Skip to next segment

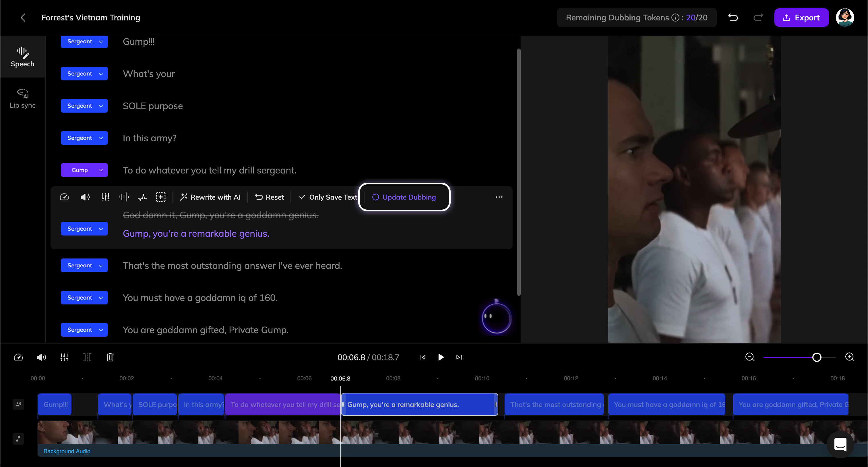pyautogui.click(x=459, y=357)
